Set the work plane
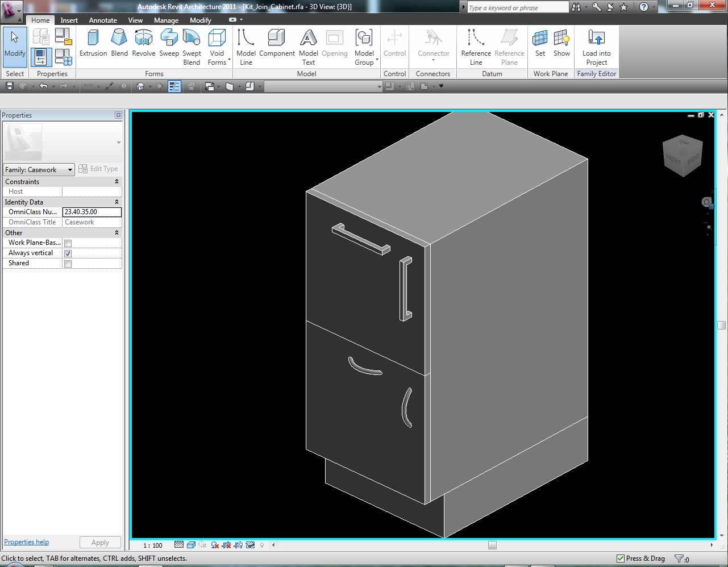Screen dimensions: 728x567 540,44
